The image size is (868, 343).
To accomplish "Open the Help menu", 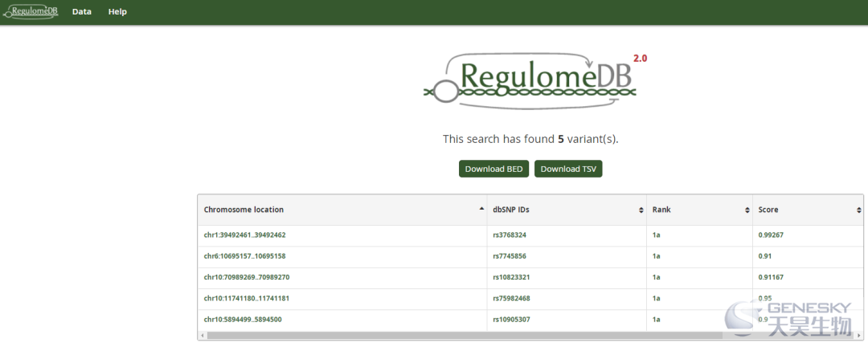I will (117, 11).
